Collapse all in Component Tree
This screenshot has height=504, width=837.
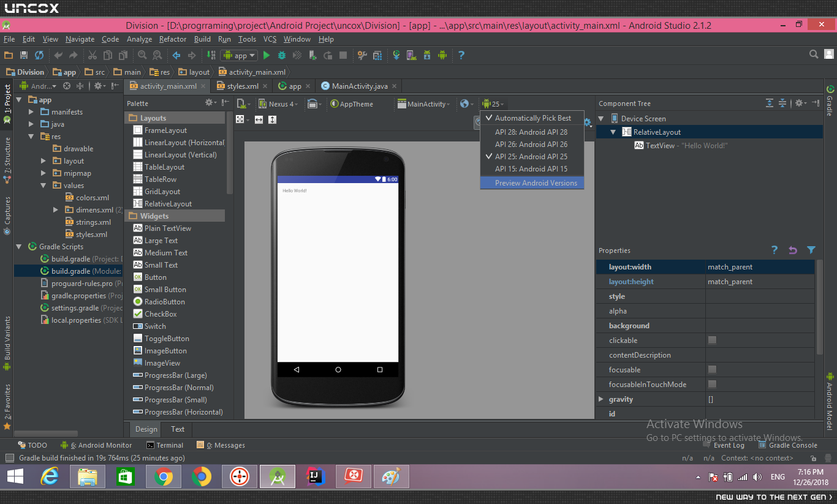tap(782, 103)
